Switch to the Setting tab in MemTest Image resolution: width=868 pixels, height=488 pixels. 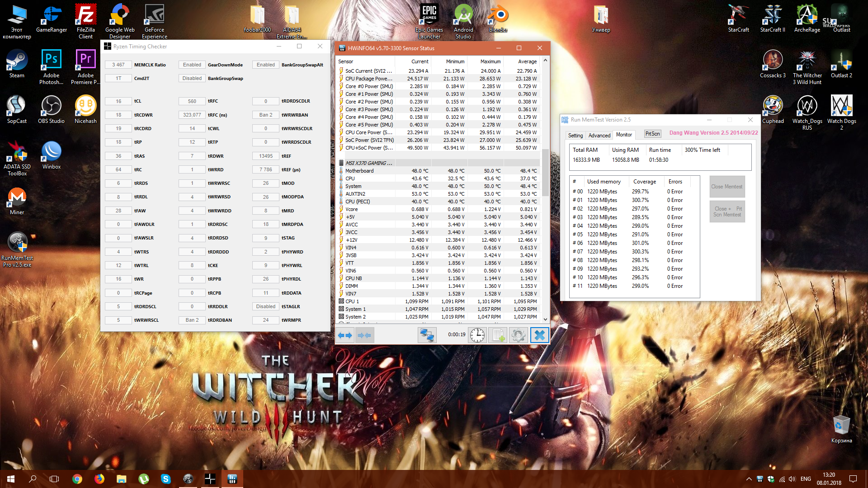pyautogui.click(x=575, y=135)
